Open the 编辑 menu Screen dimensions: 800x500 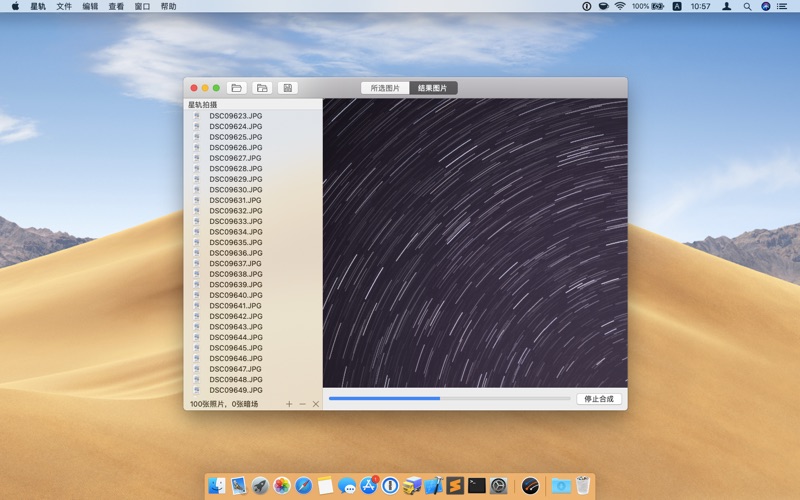click(90, 6)
